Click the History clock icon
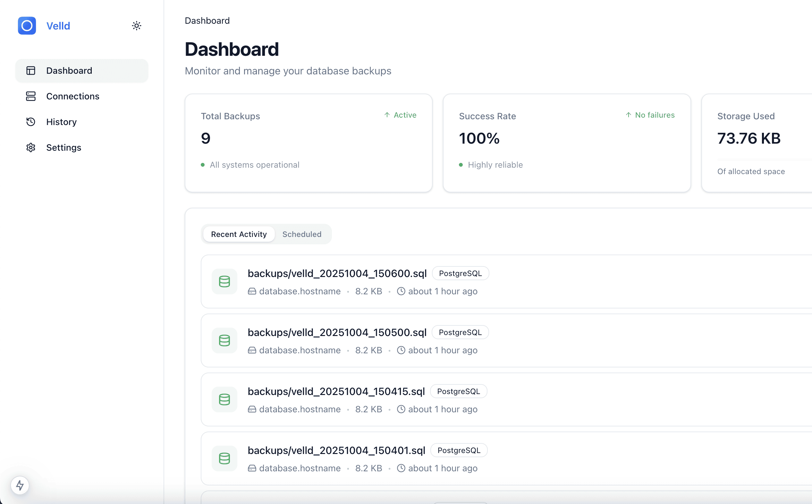The image size is (812, 504). click(31, 122)
